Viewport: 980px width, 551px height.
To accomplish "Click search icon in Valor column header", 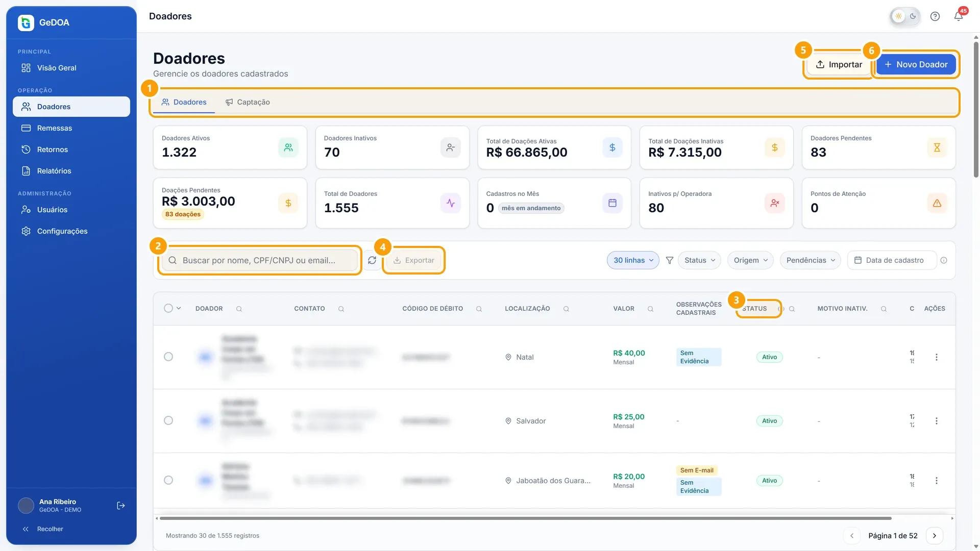I will 650,309.
